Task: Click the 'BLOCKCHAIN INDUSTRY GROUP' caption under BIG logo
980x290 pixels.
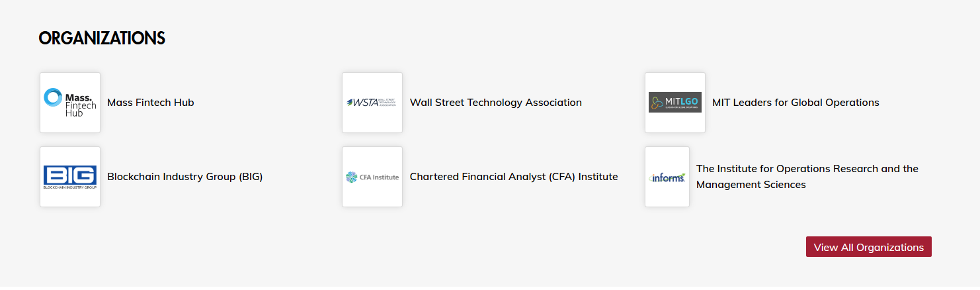Action: point(70,188)
